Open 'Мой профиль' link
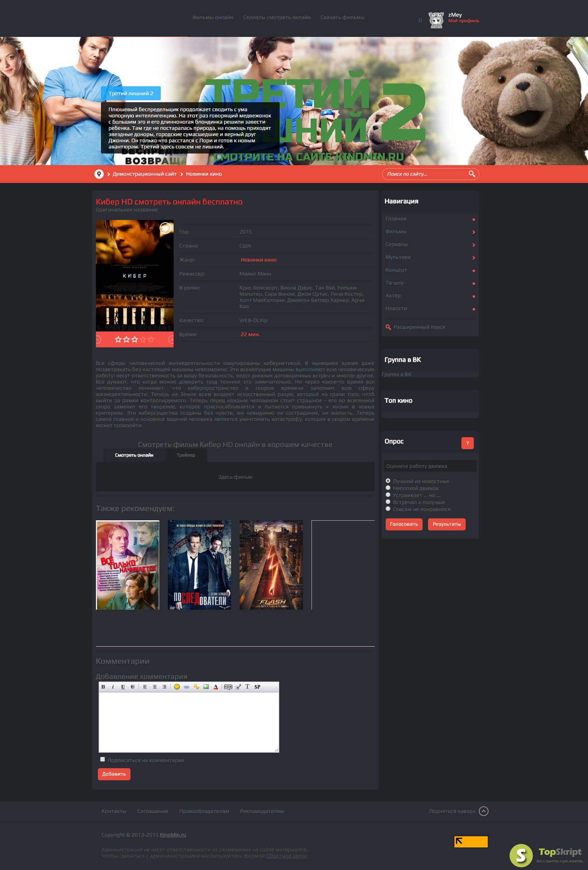Image resolution: width=588 pixels, height=870 pixels. pyautogui.click(x=464, y=21)
